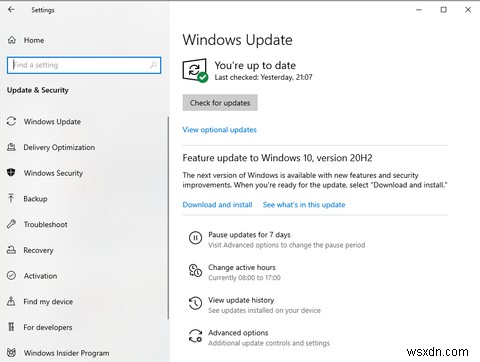Open View optional updates link
The width and height of the screenshot is (480, 362).
[x=219, y=130]
